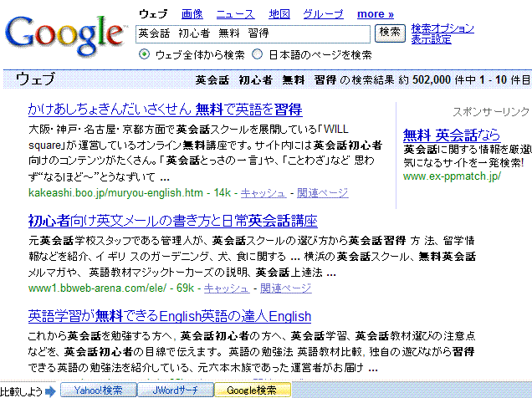Click the search query input field
Viewport: 532px width, 398px height.
(253, 34)
